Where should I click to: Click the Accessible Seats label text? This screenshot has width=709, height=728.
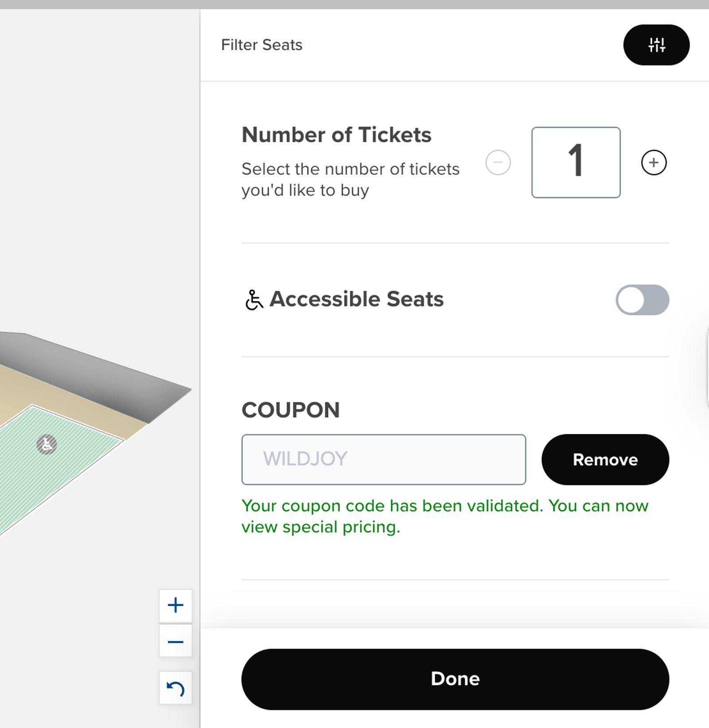click(356, 299)
